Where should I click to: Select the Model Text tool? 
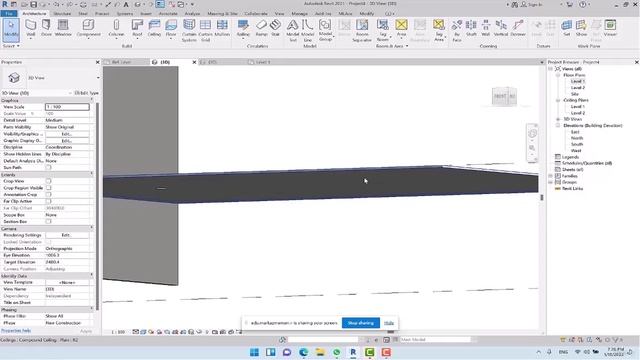tap(293, 31)
